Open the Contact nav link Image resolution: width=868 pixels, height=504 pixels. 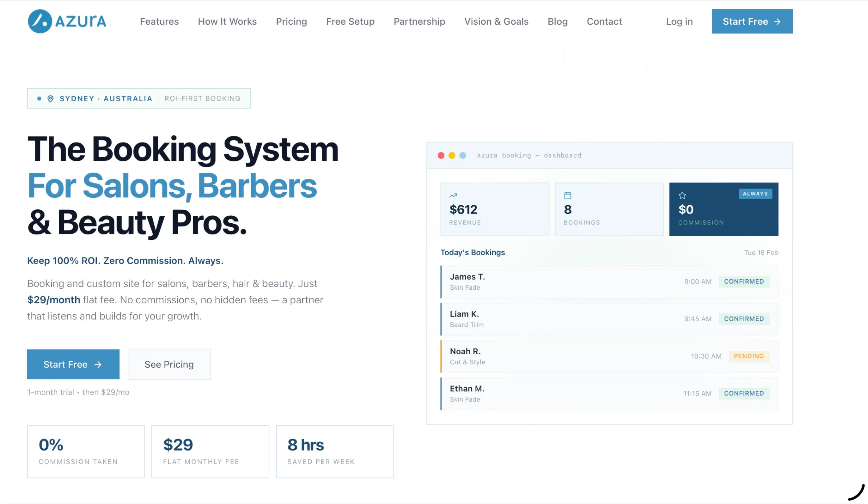(x=604, y=22)
